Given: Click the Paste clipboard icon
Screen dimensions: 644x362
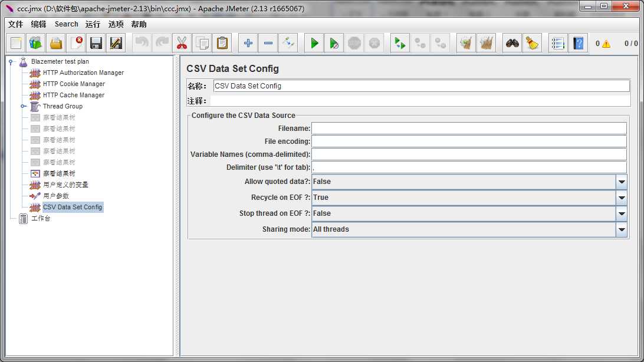Looking at the screenshot, I should (x=222, y=43).
